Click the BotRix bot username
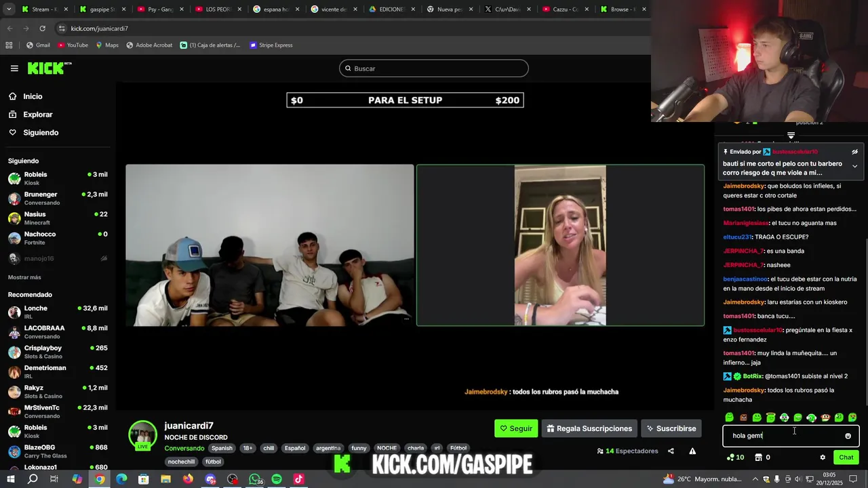Viewport: 868px width, 488px height. [753, 376]
